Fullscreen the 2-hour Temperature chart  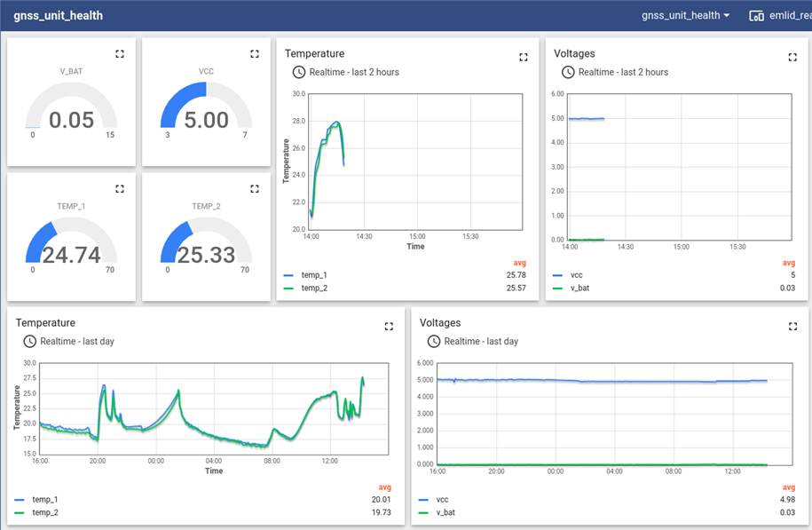coord(524,58)
